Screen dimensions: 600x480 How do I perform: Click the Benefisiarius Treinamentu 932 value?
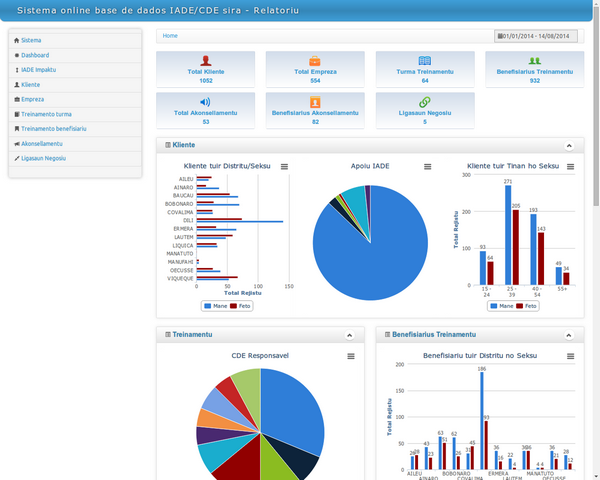click(535, 81)
